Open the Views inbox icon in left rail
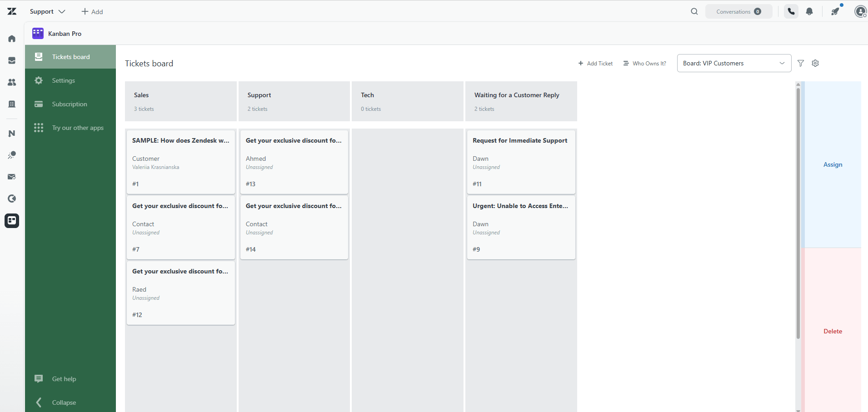This screenshot has height=412, width=868. coord(12,60)
